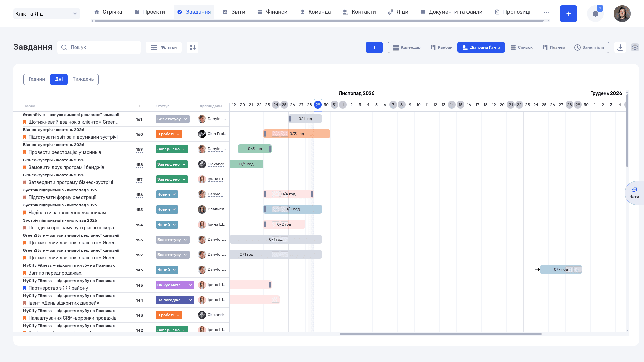Screen dimensions: 644x362
Task: Open the Стрічка menu item
Action: click(108, 12)
